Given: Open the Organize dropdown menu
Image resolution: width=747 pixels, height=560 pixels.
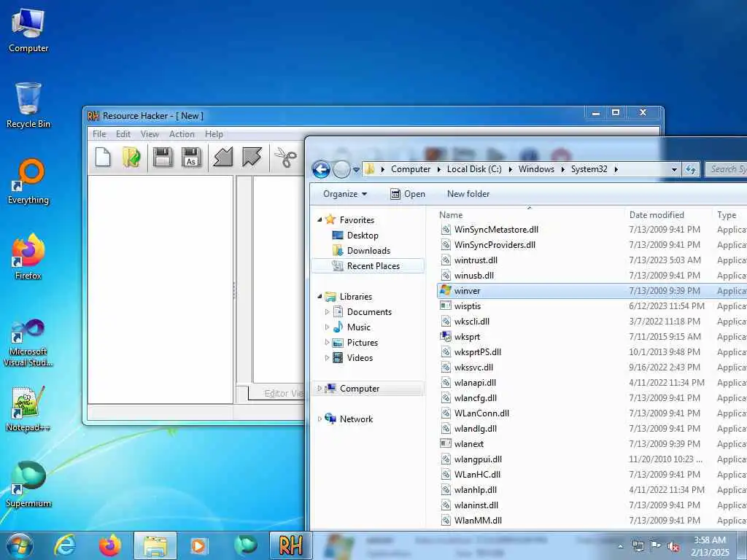Looking at the screenshot, I should point(345,194).
